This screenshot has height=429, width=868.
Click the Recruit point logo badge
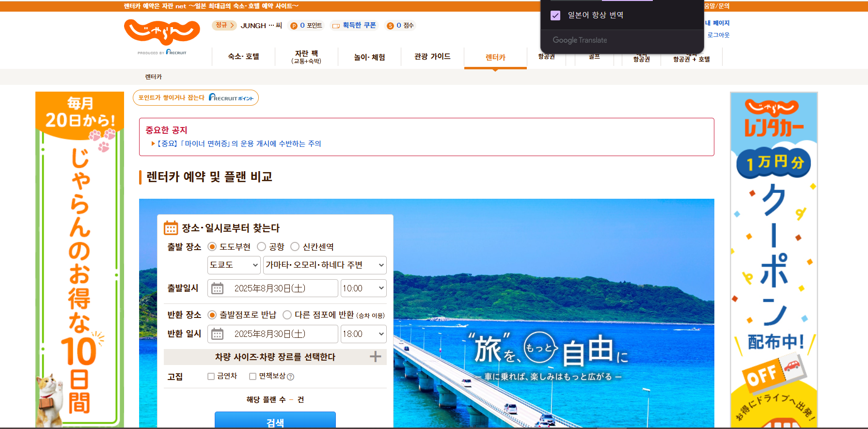[x=231, y=98]
